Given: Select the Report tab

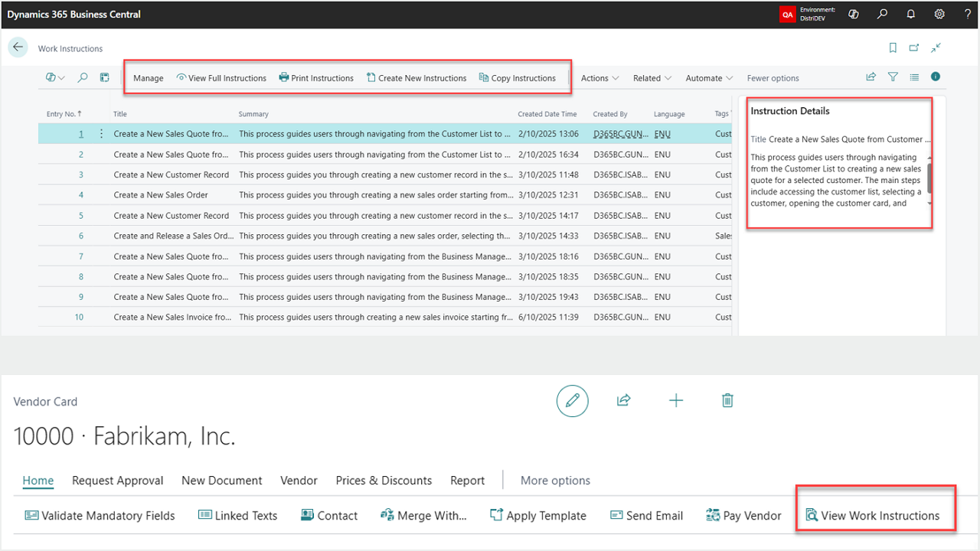Looking at the screenshot, I should click(x=468, y=481).
